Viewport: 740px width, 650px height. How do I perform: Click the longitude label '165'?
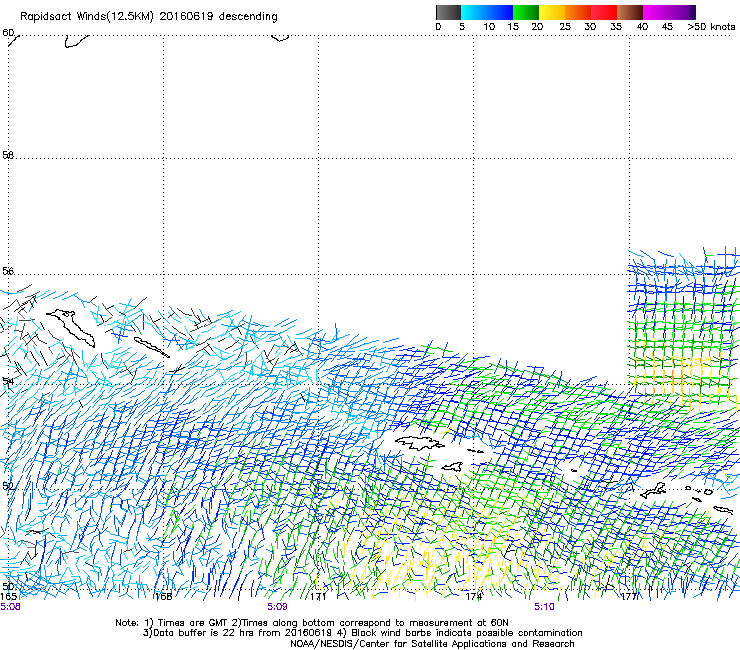click(8, 596)
